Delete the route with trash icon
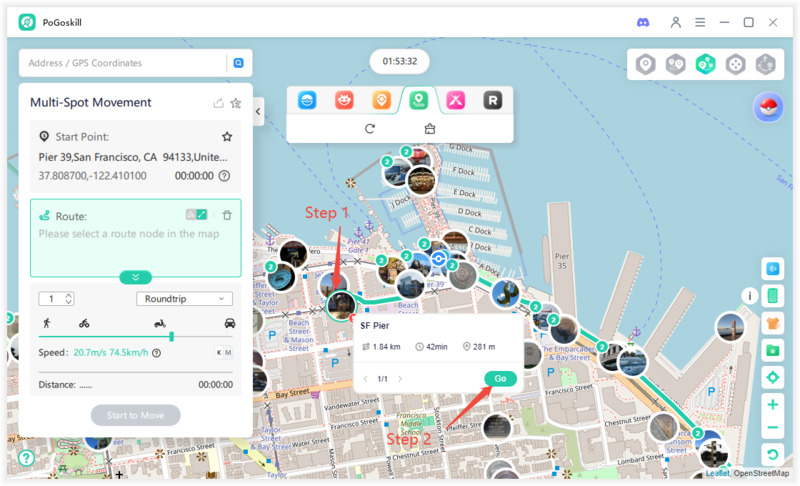The height and width of the screenshot is (486, 800). point(227,215)
